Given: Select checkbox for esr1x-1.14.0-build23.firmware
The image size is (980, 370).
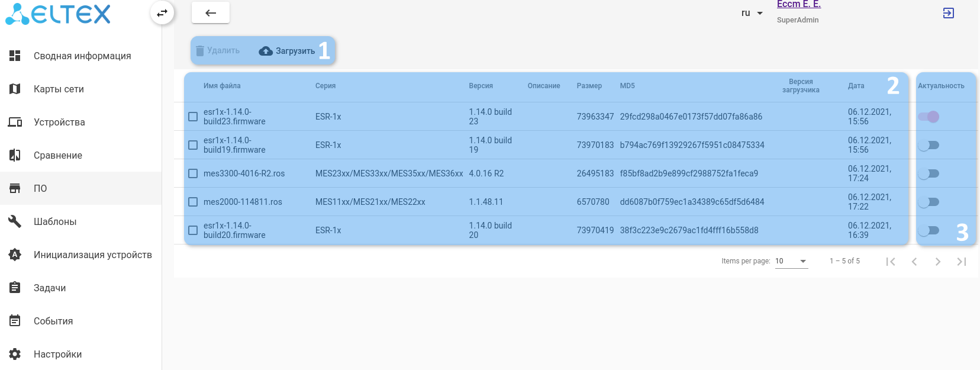Looking at the screenshot, I should pos(193,117).
